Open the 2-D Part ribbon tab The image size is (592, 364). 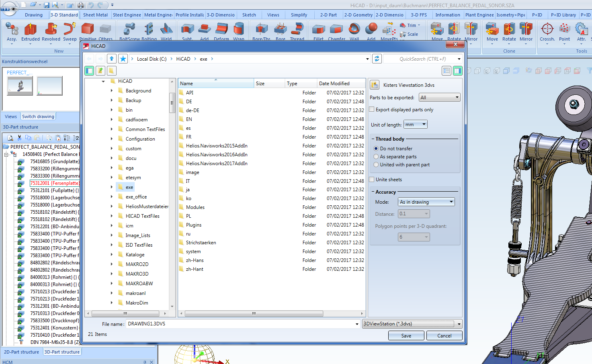coord(328,15)
